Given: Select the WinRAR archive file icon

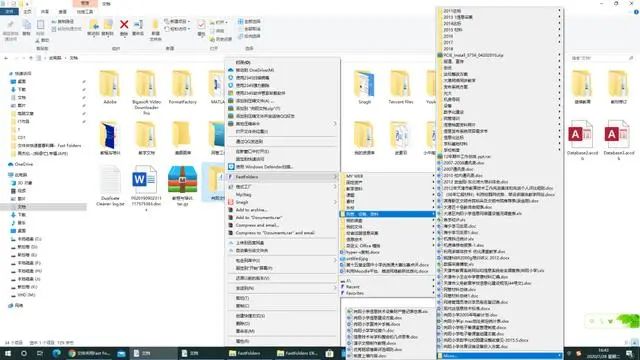Looking at the screenshot, I should click(x=182, y=180).
